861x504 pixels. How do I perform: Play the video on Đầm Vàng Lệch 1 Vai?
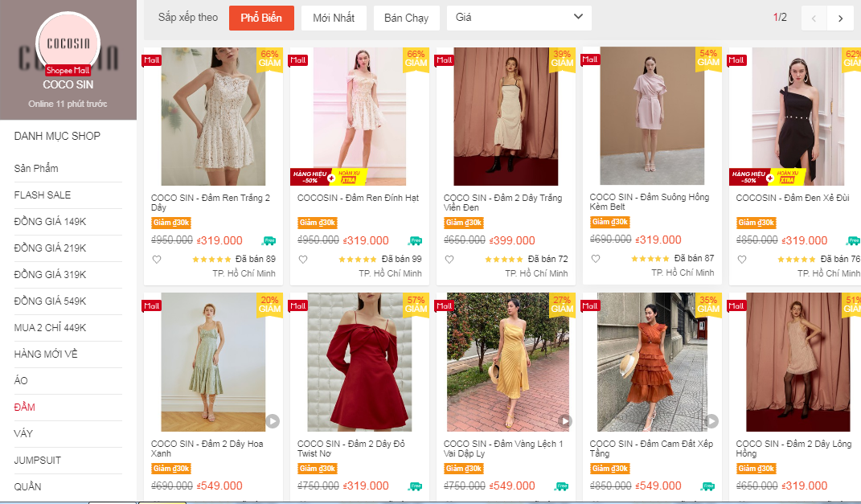tap(565, 421)
